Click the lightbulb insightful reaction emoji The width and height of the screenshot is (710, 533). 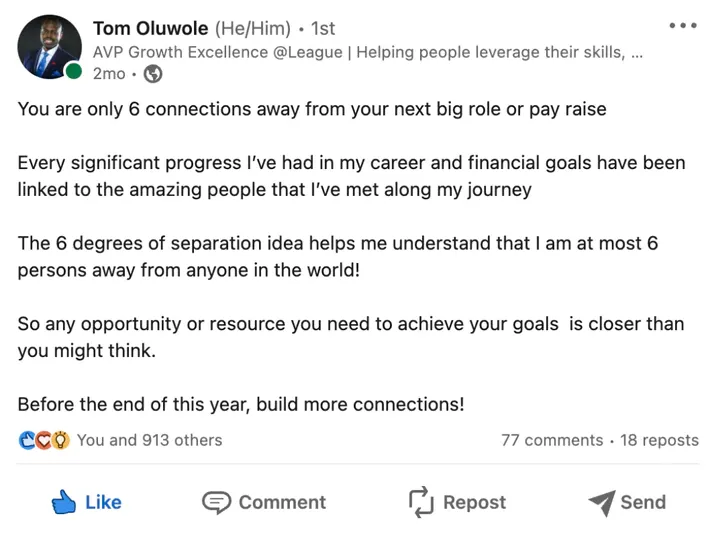pyautogui.click(x=60, y=440)
